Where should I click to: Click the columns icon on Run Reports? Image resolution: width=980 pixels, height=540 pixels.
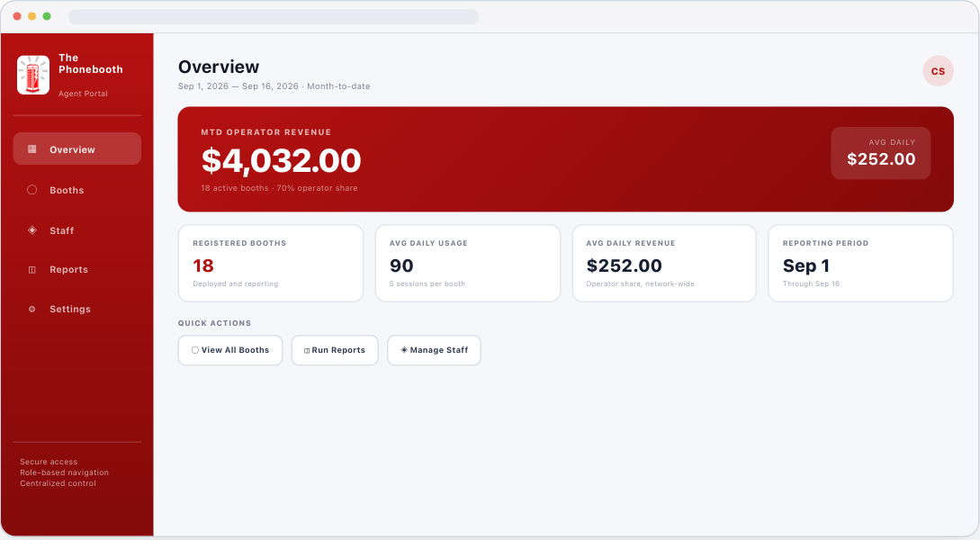[307, 351]
